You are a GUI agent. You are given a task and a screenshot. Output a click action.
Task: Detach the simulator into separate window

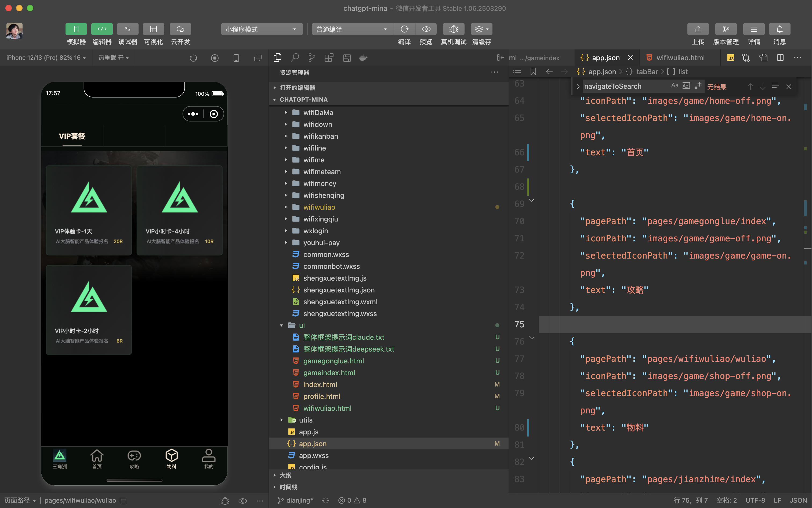click(258, 58)
